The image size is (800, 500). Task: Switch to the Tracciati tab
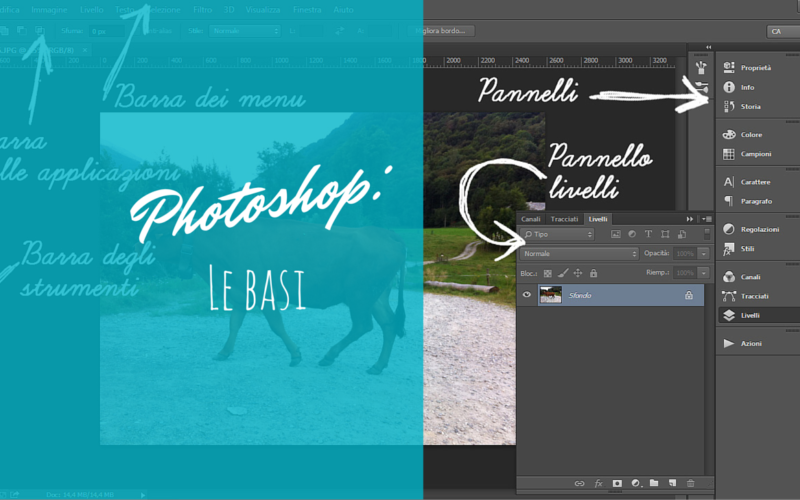(564, 219)
